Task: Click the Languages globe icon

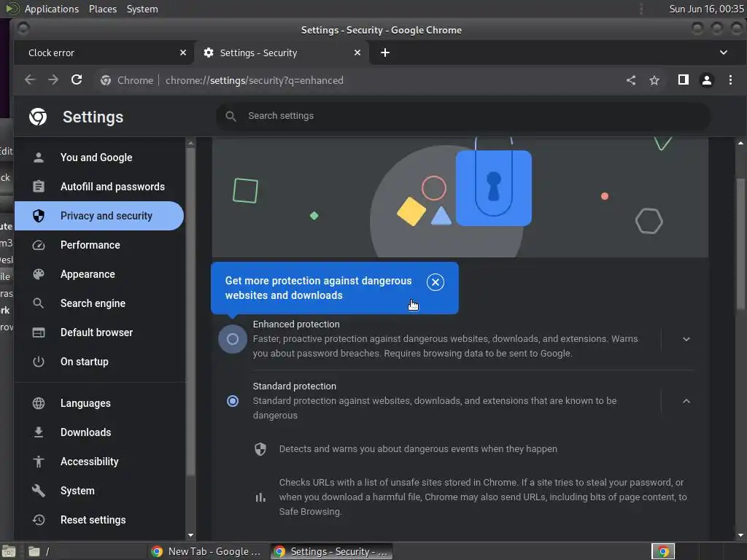Action: pyautogui.click(x=39, y=403)
